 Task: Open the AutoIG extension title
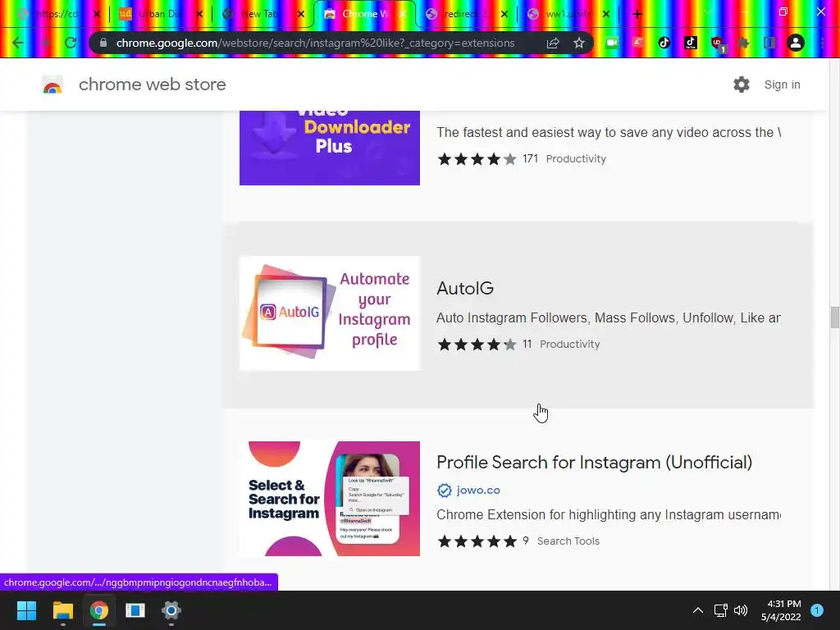click(465, 288)
